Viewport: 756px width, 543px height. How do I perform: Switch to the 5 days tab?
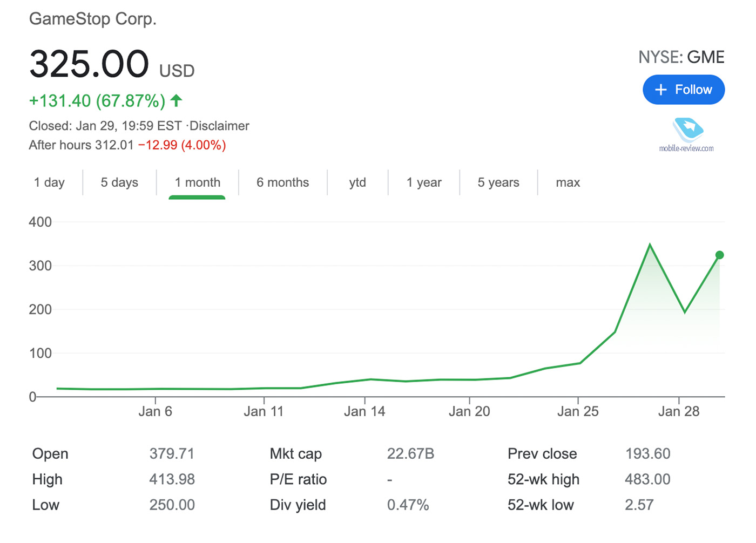119,182
